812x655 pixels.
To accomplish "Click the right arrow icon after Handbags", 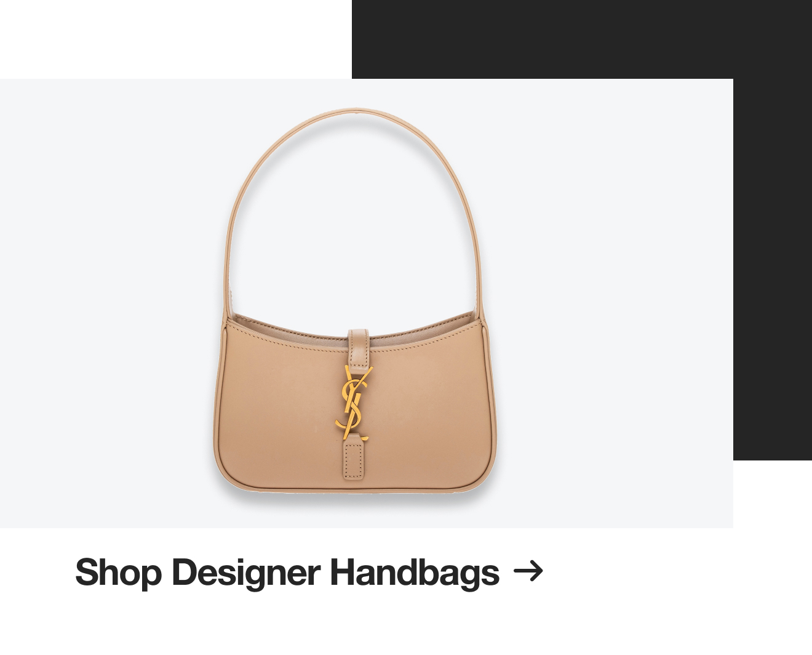I will coord(528,572).
